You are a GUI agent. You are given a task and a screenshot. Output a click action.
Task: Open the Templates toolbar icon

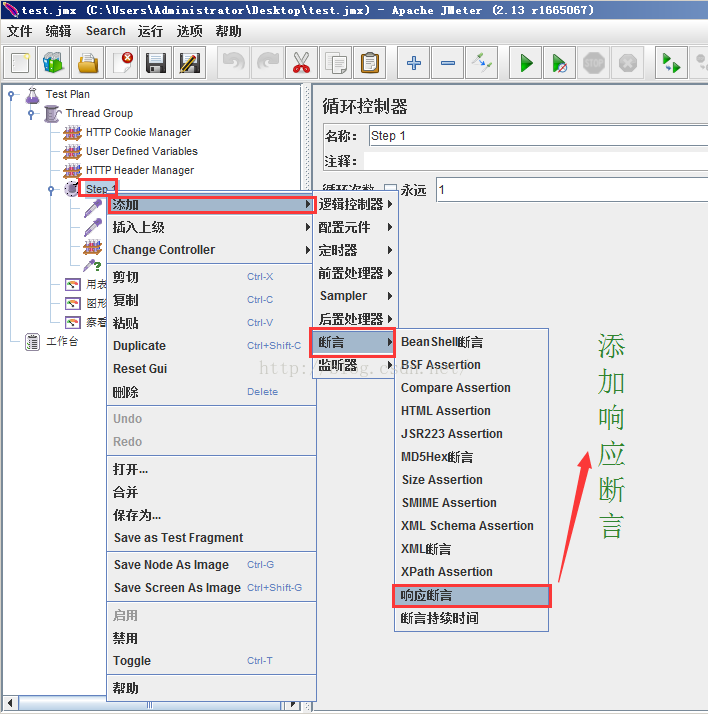(x=54, y=63)
